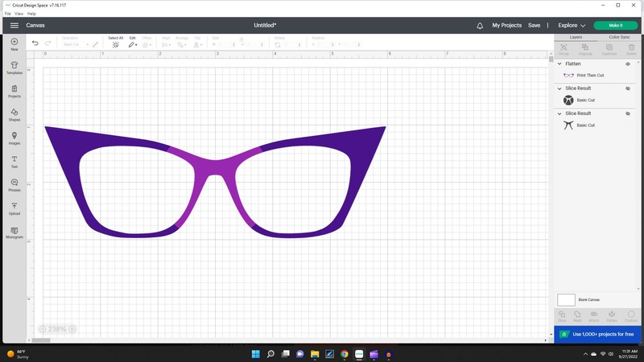This screenshot has width=644, height=362.
Task: Select the circular Basic Cut layer thumbnail
Action: tap(568, 100)
